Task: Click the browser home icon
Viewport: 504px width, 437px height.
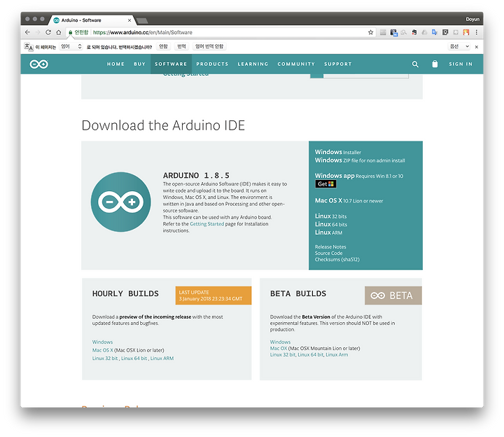Action: point(59,32)
